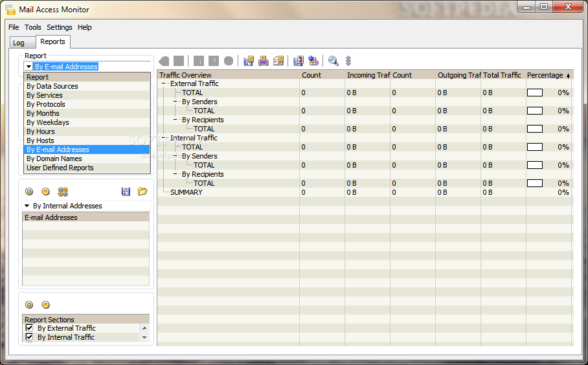Choose By Weekdays in report list
Image resolution: width=588 pixels, height=365 pixels.
[87, 122]
